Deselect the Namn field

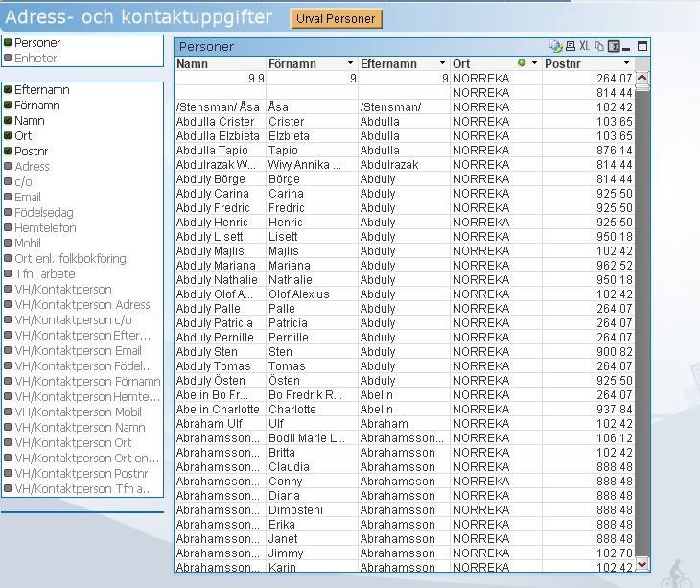pyautogui.click(x=24, y=121)
